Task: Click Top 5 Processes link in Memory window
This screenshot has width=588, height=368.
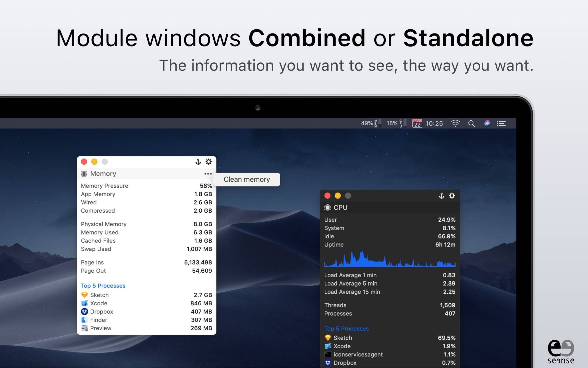Action: (103, 286)
